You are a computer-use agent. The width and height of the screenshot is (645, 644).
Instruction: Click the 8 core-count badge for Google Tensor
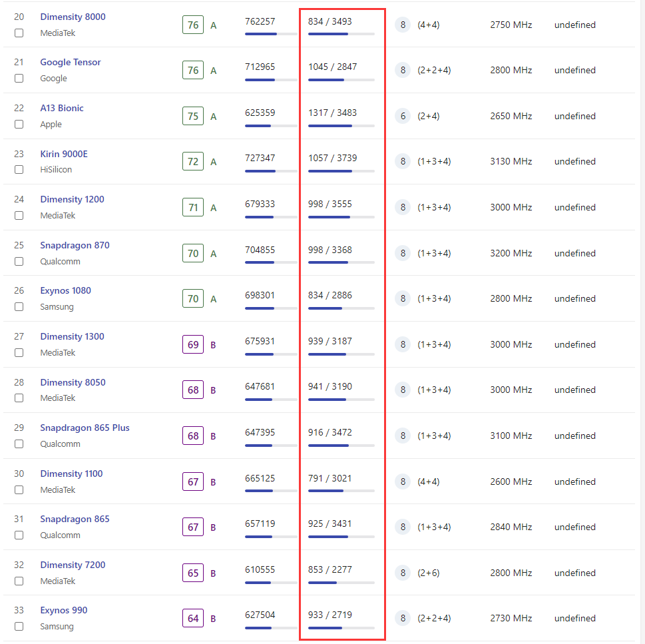(403, 71)
